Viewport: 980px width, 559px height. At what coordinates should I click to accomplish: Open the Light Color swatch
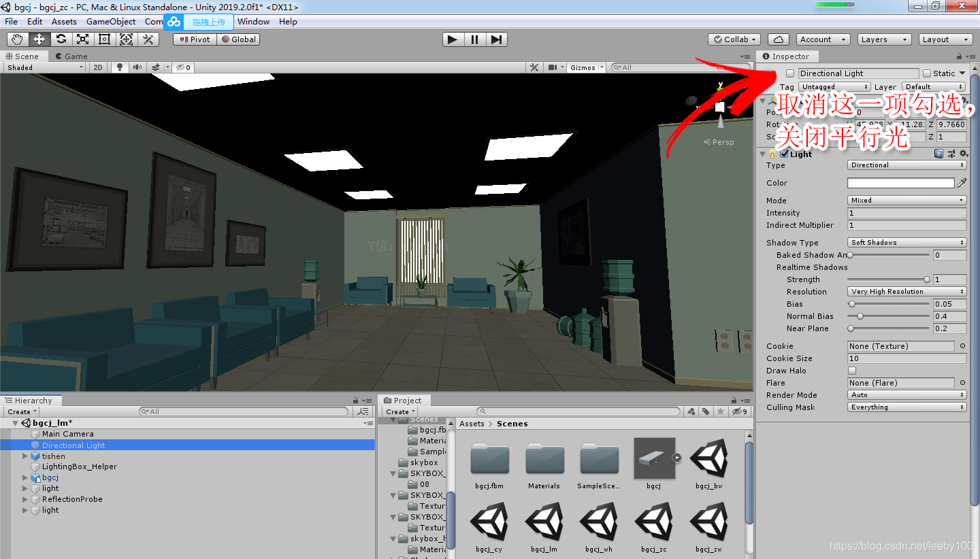click(900, 183)
